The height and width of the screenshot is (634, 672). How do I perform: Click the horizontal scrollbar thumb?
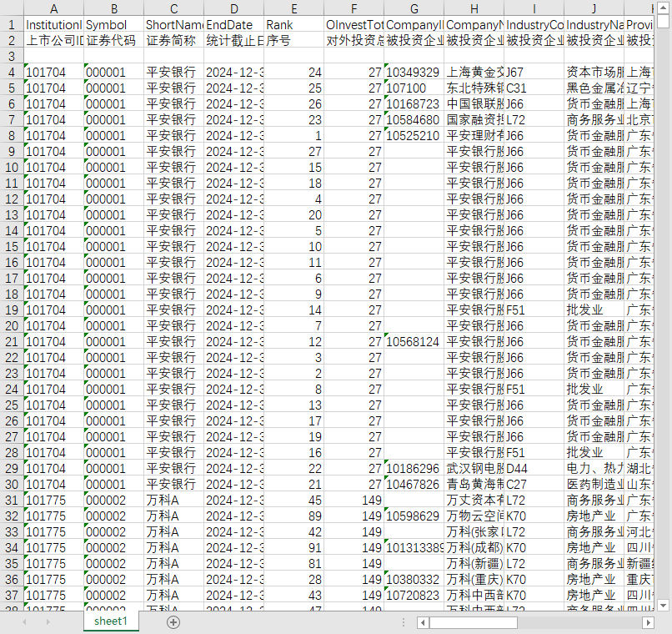[x=473, y=622]
